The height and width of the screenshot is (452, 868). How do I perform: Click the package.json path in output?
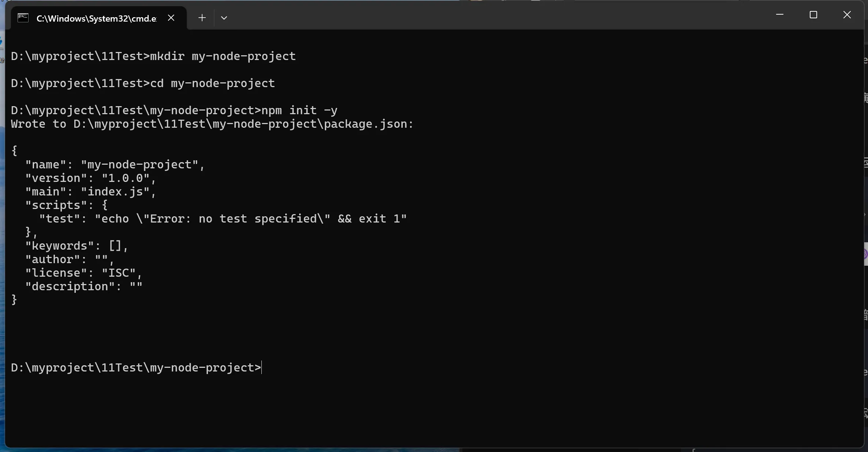(243, 124)
